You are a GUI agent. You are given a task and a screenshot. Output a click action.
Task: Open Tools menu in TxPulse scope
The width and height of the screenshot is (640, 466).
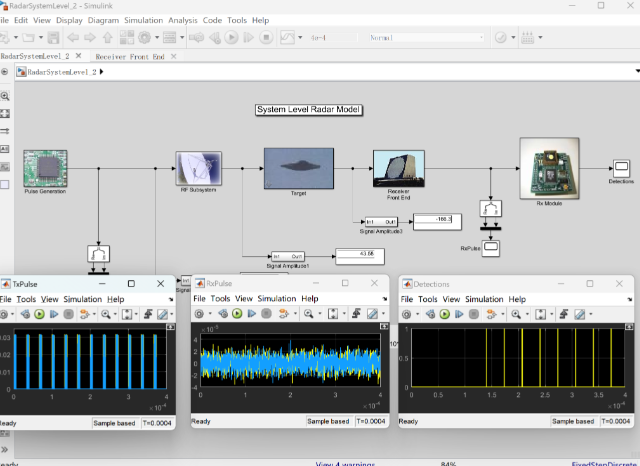pos(26,299)
